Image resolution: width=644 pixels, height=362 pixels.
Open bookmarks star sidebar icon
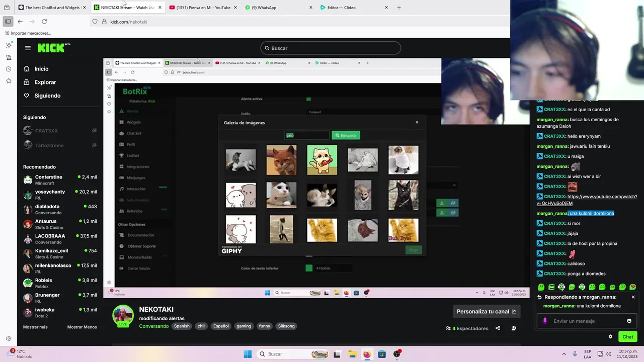click(x=9, y=81)
